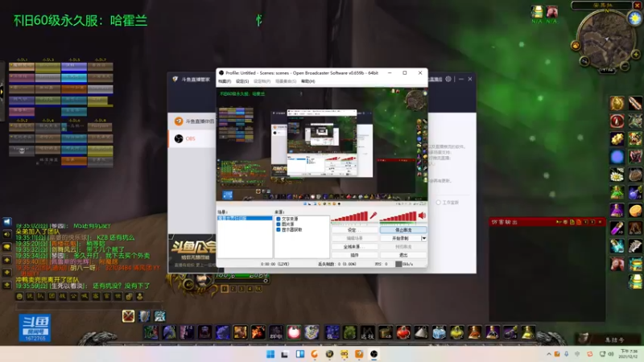Screen dimensions: 644x362
Task: Open the 设定档(P) menu in OBS
Action: 262,81
